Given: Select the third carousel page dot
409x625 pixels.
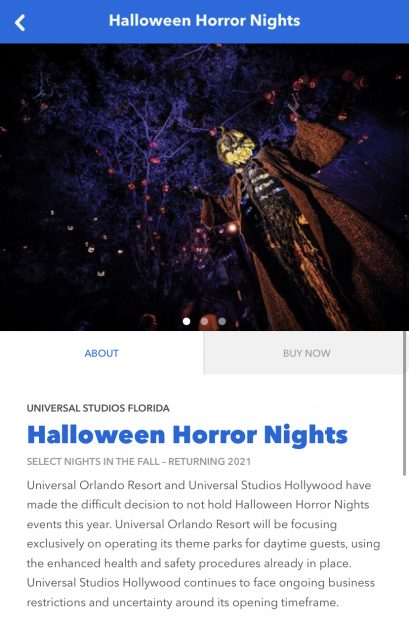Looking at the screenshot, I should tap(222, 321).
